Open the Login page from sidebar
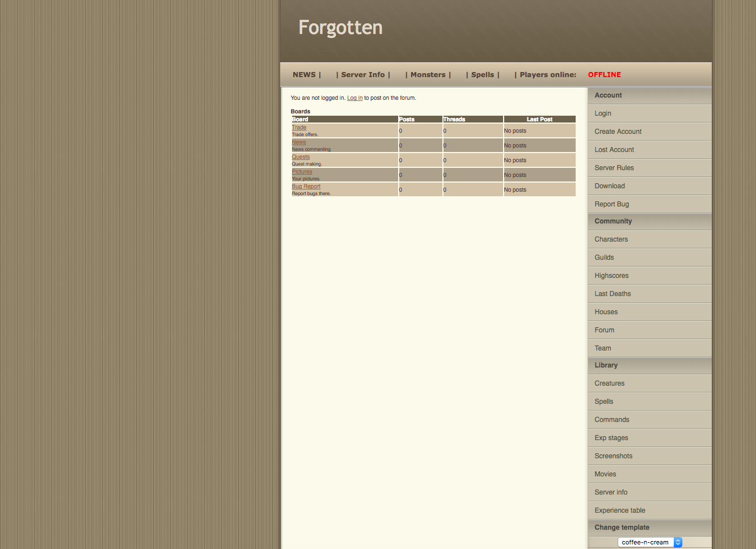756x549 pixels. 602,113
